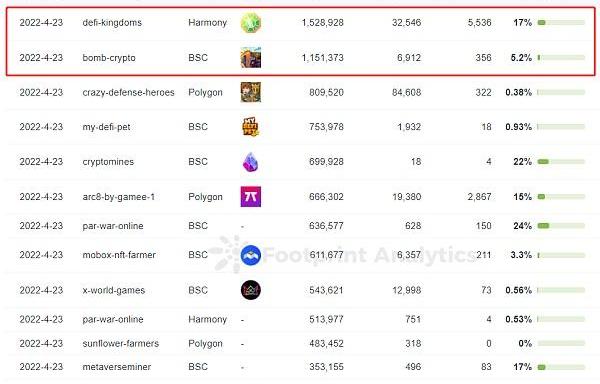Viewport: 600px width, 384px height.
Task: Click the 17% progress bar for defi-kingdoms
Action: (x=561, y=23)
